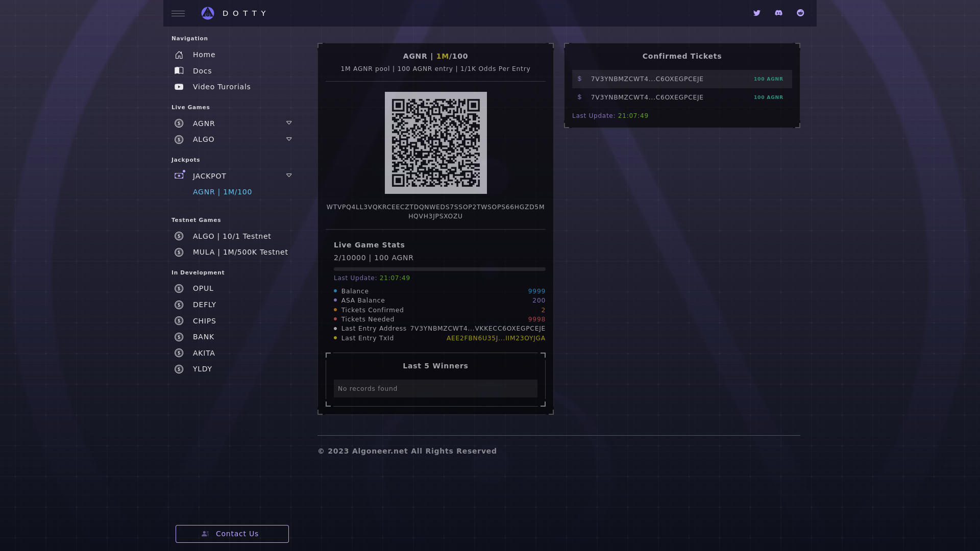Toggle the hamburger sidebar menu

point(178,14)
